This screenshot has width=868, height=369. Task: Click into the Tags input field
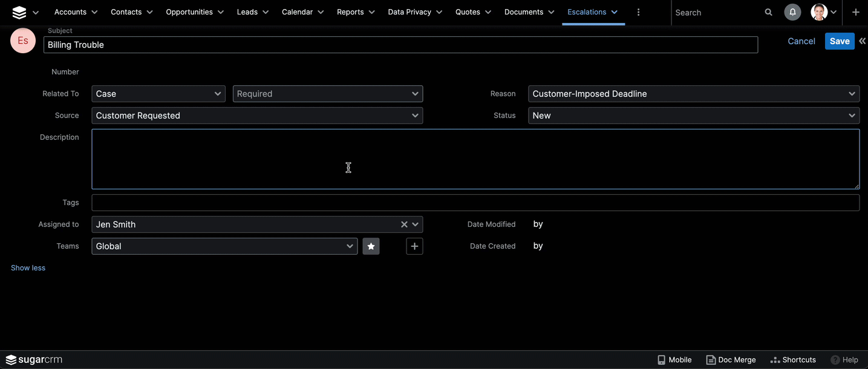(x=475, y=203)
